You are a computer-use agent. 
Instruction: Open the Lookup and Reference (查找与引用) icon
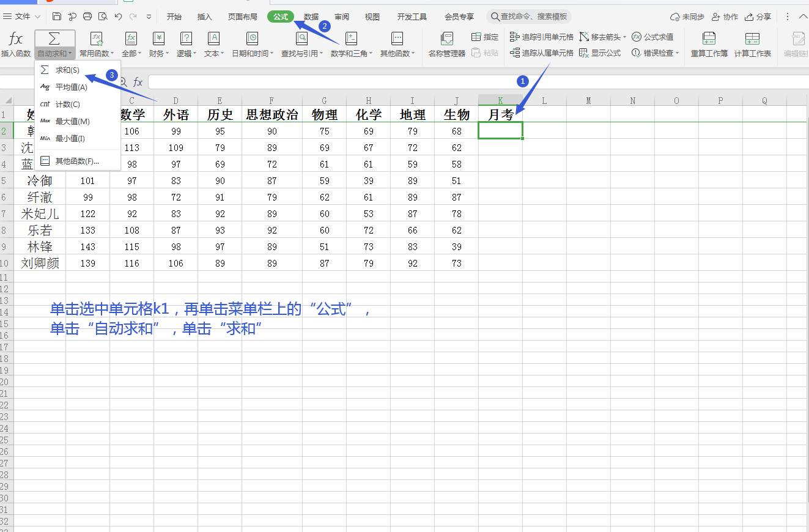[x=302, y=39]
